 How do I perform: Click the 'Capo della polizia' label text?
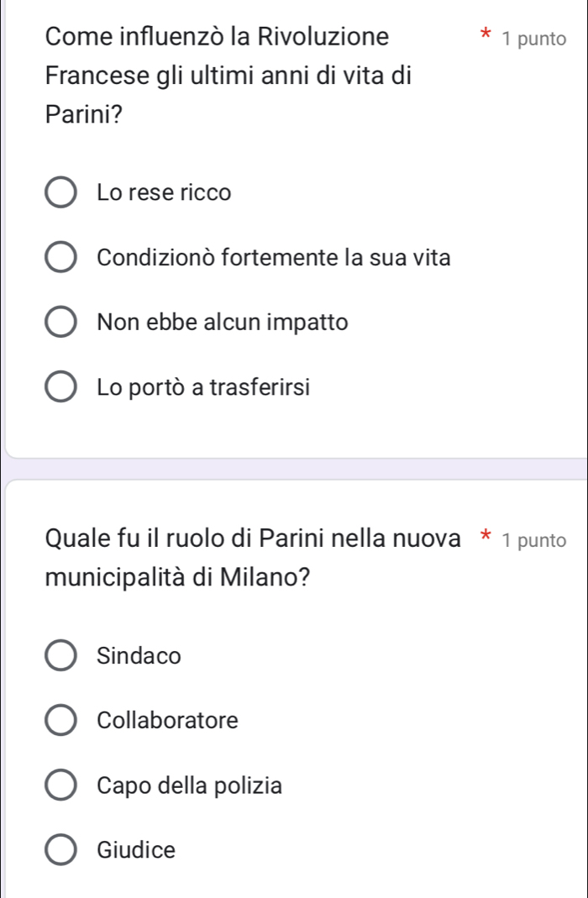(x=190, y=786)
